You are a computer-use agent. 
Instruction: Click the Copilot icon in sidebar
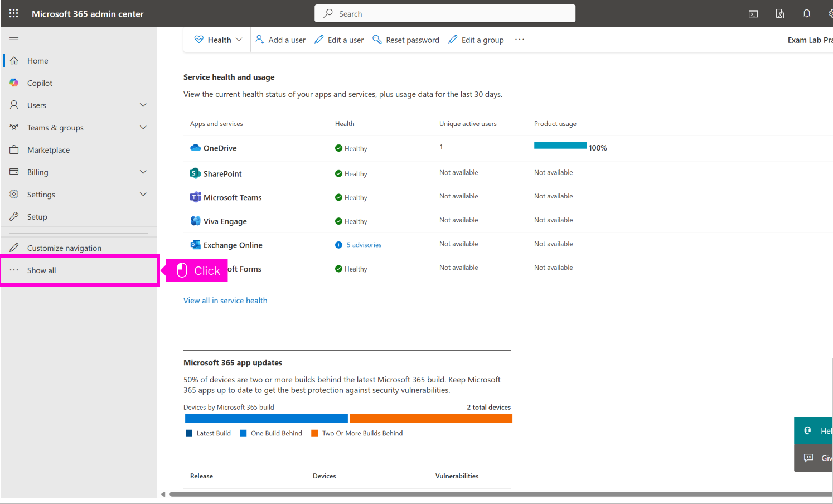(x=14, y=83)
